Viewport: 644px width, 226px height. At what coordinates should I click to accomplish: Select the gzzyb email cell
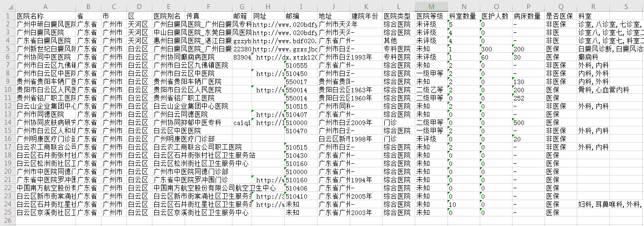pyautogui.click(x=242, y=40)
